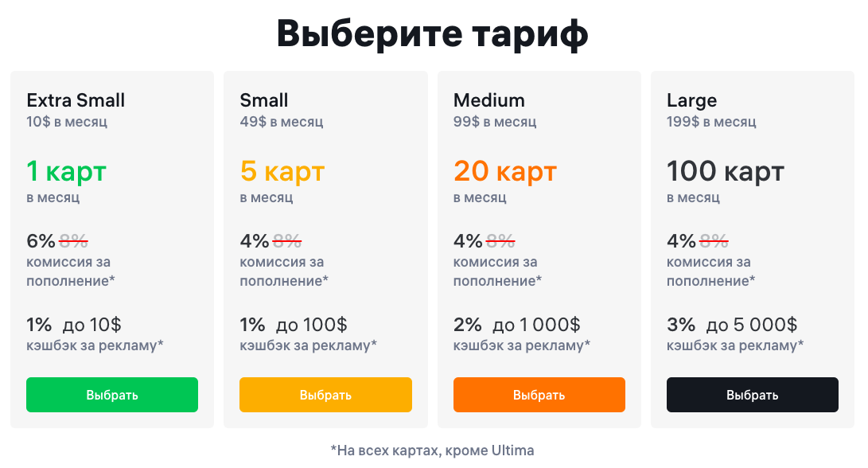The height and width of the screenshot is (468, 868).
Task: Click the 'Выберите тариф' page heading
Action: [432, 33]
